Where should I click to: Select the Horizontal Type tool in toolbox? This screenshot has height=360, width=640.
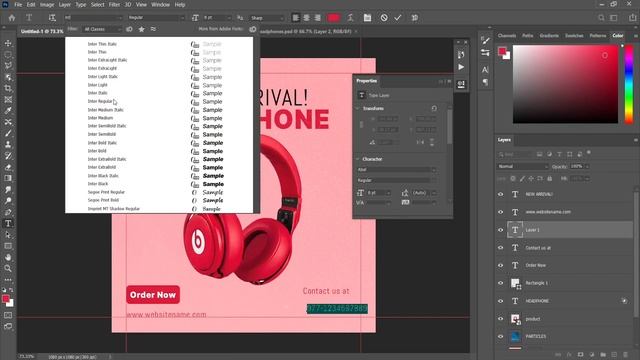(8, 223)
